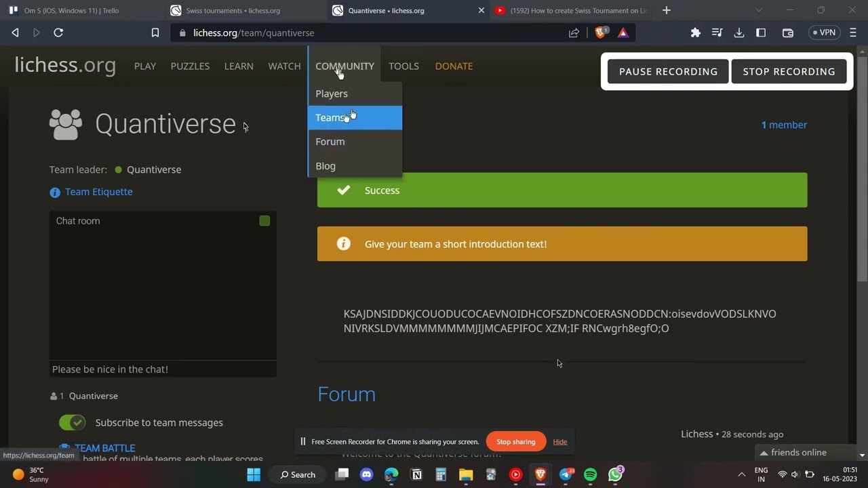Toggle the browser sidebar panel icon
The height and width of the screenshot is (488, 868).
click(x=761, y=33)
